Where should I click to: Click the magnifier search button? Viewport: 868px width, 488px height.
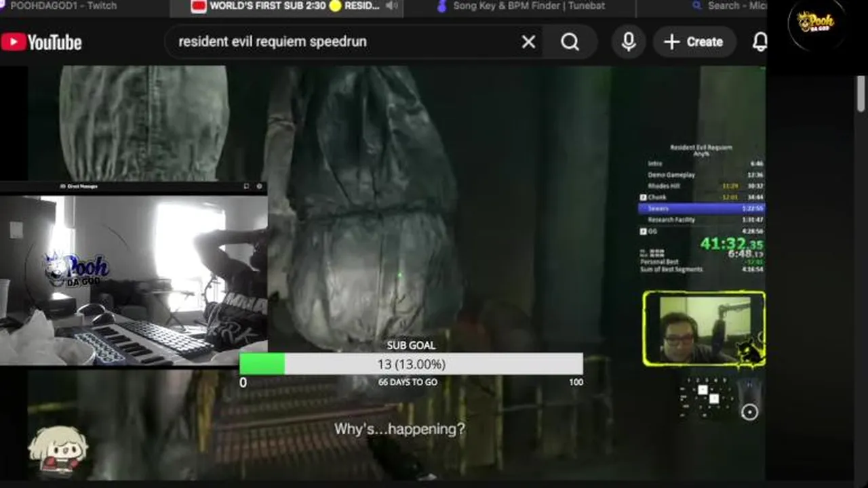coord(570,42)
